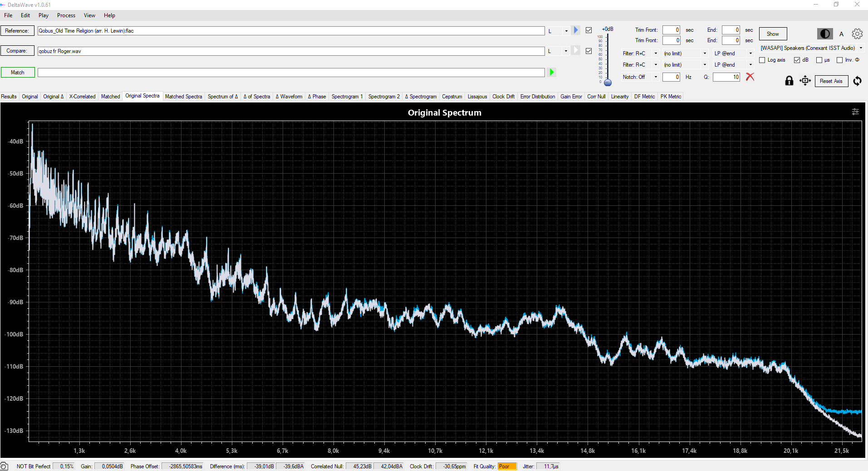Switch to the Clock Drift tab
Screen dimensions: 868x471
point(504,97)
